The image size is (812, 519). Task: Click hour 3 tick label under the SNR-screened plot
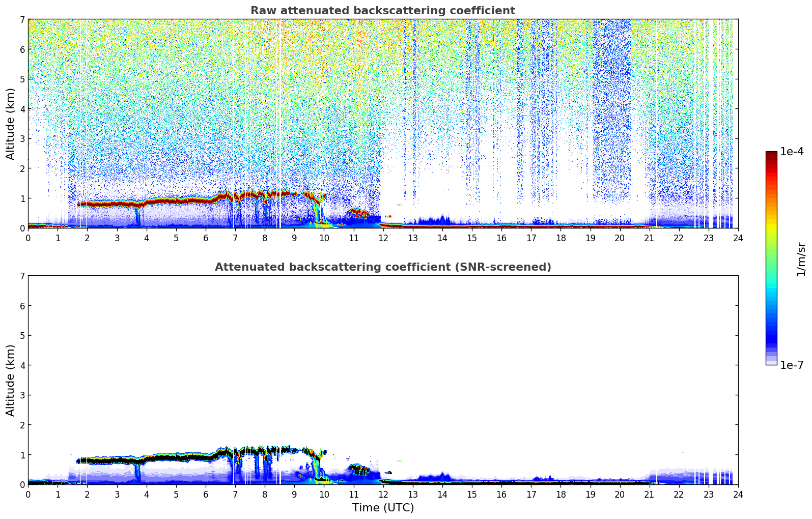117,494
